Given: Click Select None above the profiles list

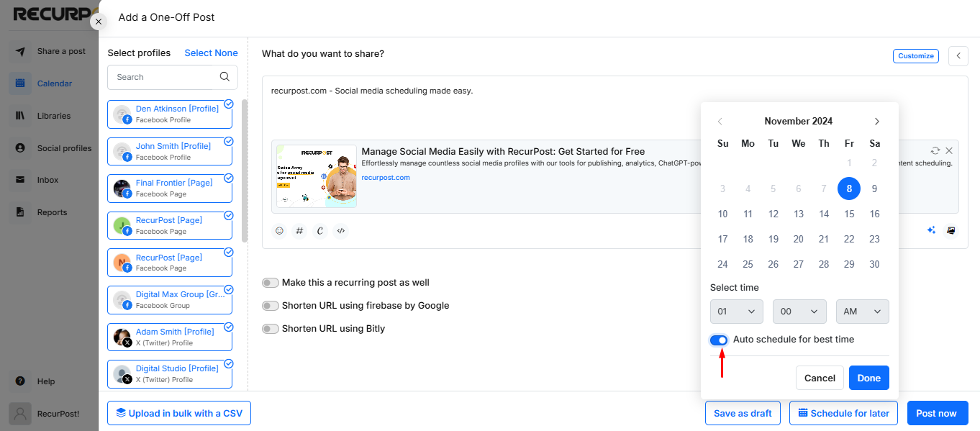Looking at the screenshot, I should tap(211, 53).
